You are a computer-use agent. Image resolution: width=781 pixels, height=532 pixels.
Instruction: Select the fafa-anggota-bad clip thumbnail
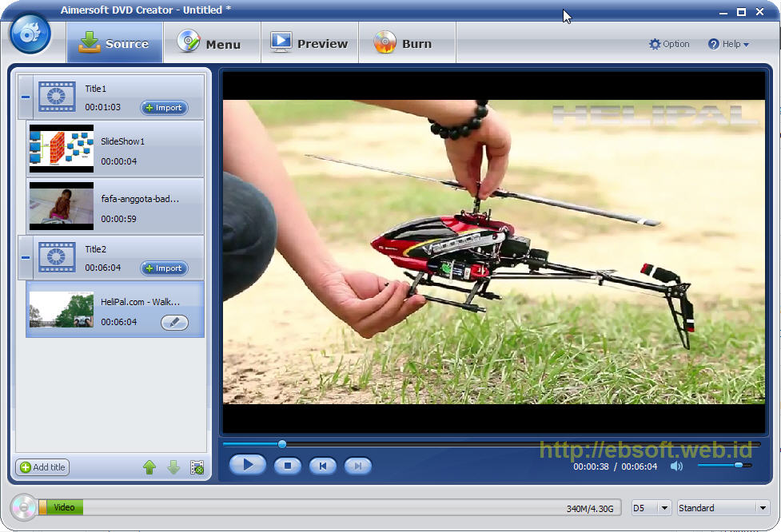[62, 206]
